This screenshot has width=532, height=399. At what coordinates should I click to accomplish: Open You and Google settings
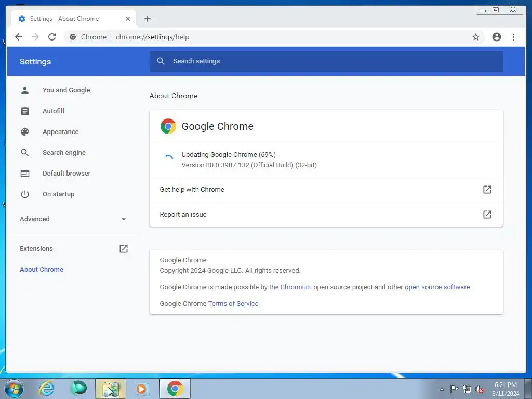66,90
